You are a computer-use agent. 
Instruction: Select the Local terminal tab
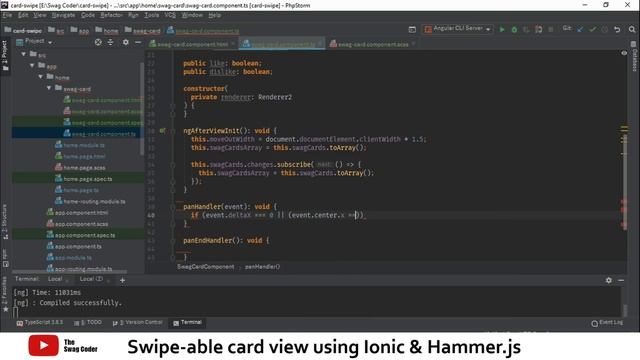(55, 279)
